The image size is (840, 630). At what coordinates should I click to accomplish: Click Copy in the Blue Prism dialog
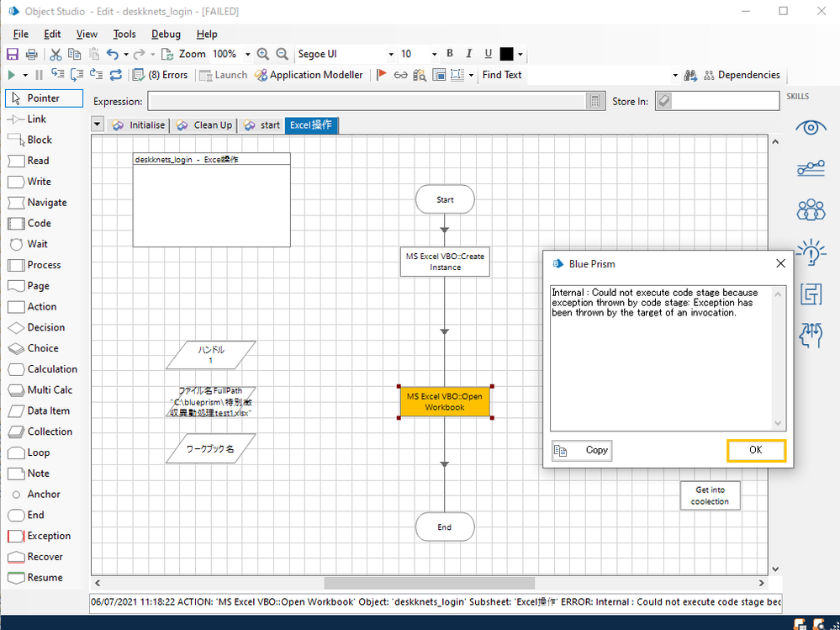coord(582,451)
